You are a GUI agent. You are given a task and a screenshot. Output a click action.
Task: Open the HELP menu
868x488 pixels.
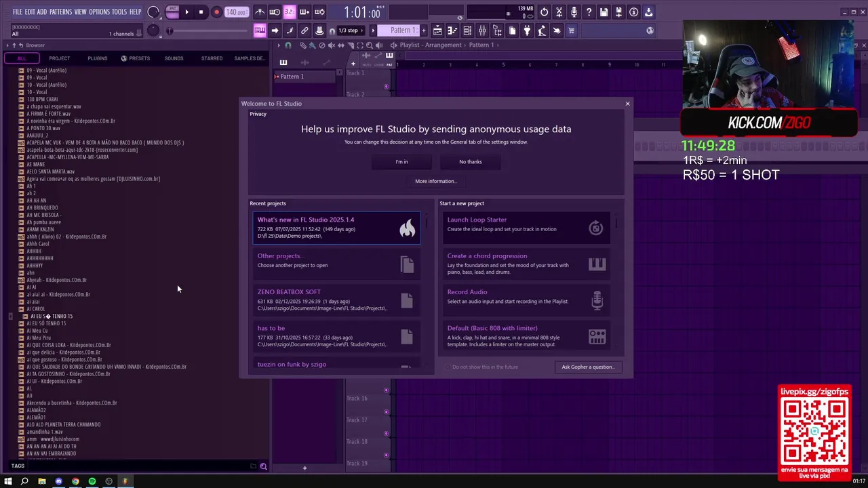click(x=135, y=12)
